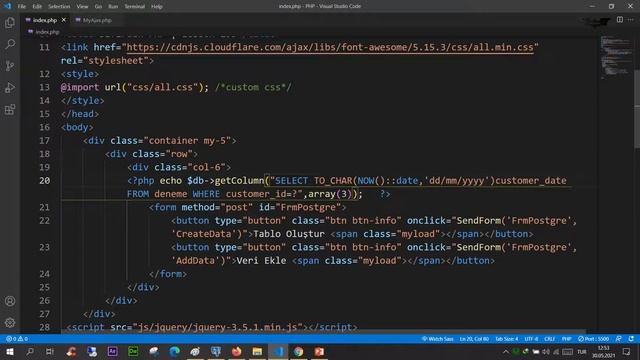Open the Extensions view
Image resolution: width=640 pixels, height=360 pixels.
click(10, 109)
